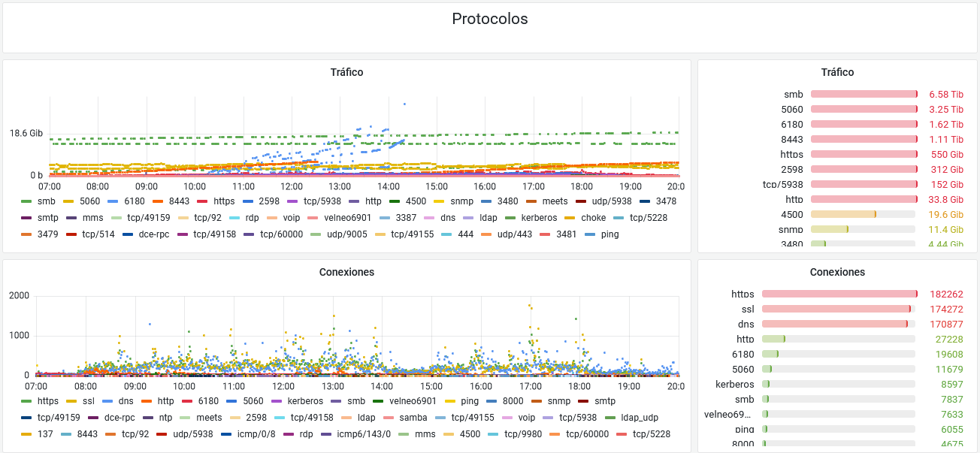980x453 pixels.
Task: Click the kerberos bar showing 8597 connections
Action: [x=765, y=385]
